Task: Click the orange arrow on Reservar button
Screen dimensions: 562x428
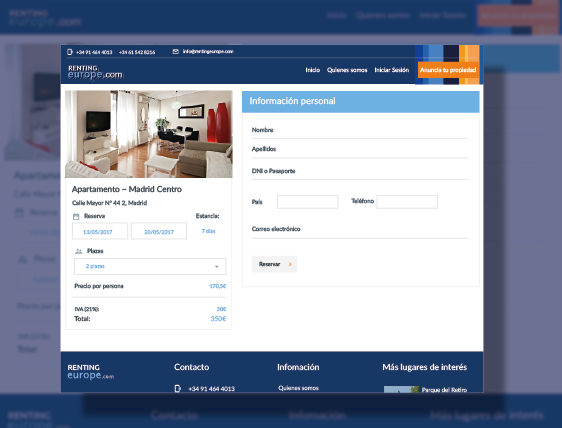Action: 290,264
